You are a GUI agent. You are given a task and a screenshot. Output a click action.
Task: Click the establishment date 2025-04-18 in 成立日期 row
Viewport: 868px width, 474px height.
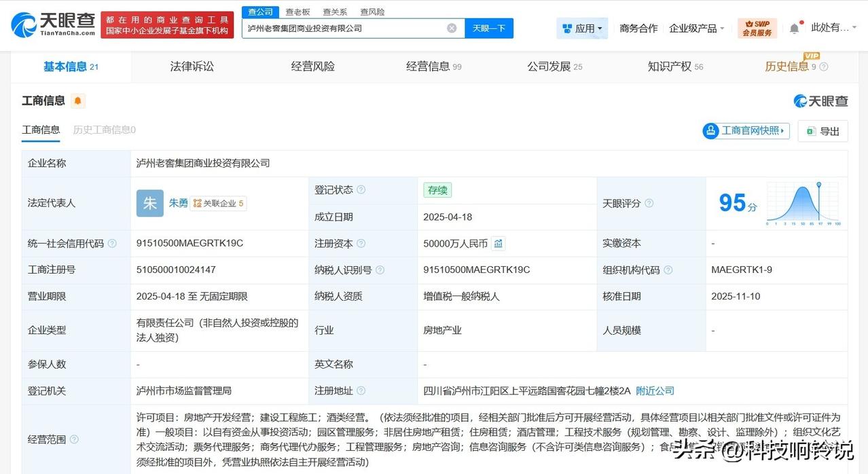[x=448, y=217]
